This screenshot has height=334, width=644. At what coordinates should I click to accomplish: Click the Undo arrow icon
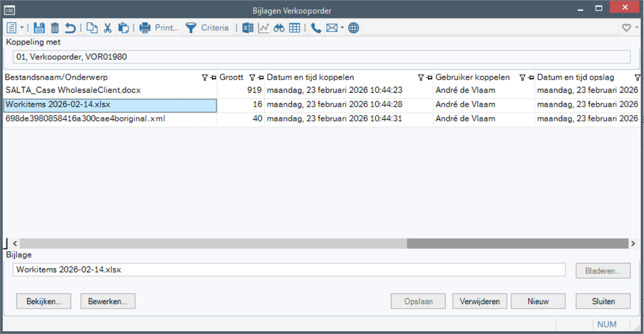pos(70,28)
